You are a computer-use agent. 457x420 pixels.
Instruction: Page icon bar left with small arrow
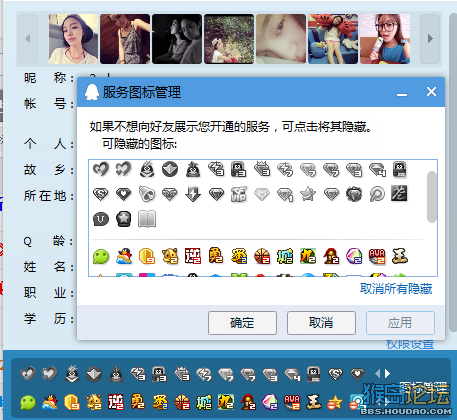(377, 374)
